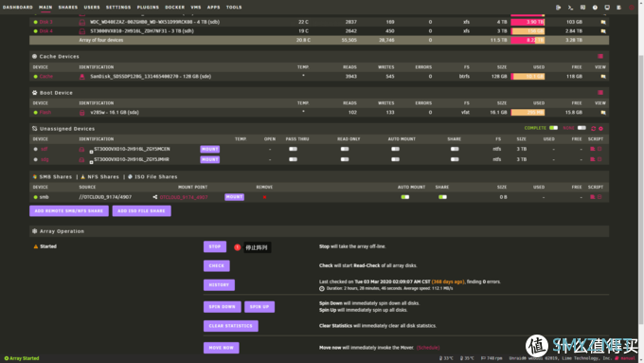Click the red remove X for smb share
The image size is (644, 363).
264,197
